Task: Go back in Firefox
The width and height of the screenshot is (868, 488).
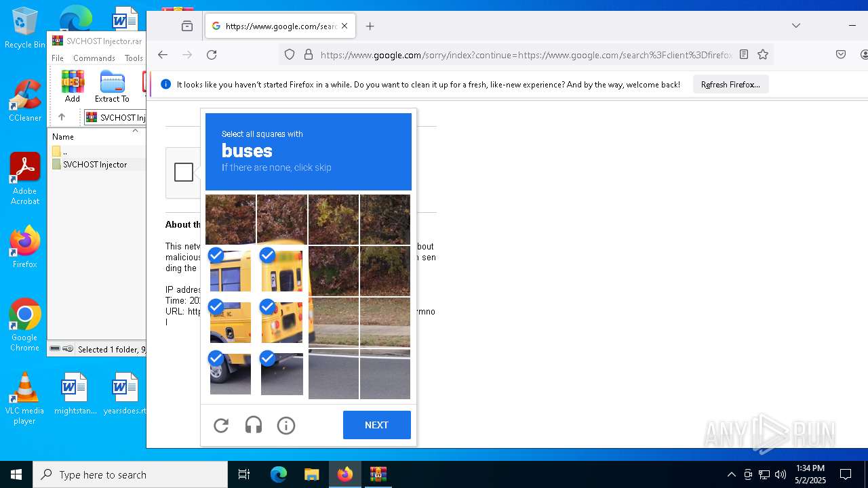Action: coord(163,55)
